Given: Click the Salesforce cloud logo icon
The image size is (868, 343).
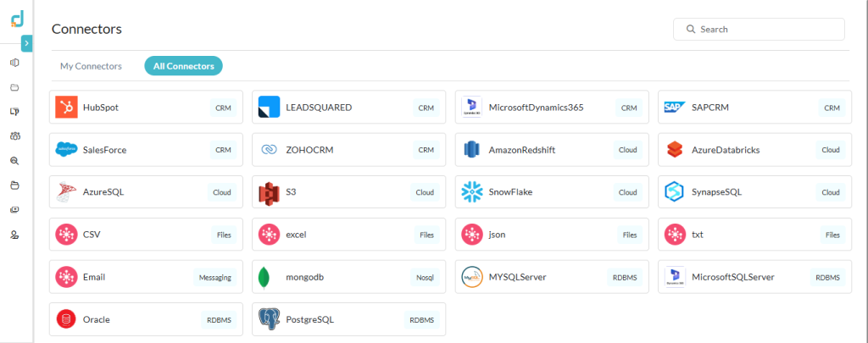Looking at the screenshot, I should pos(66,150).
